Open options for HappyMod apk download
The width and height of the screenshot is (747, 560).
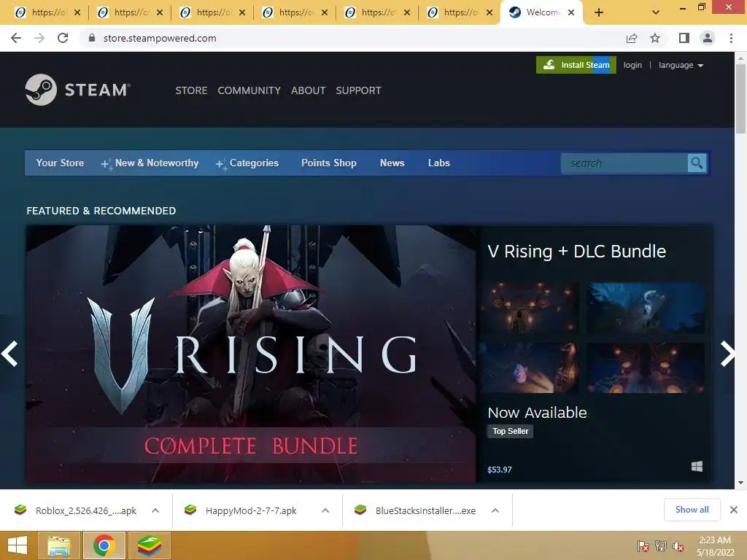click(x=325, y=510)
